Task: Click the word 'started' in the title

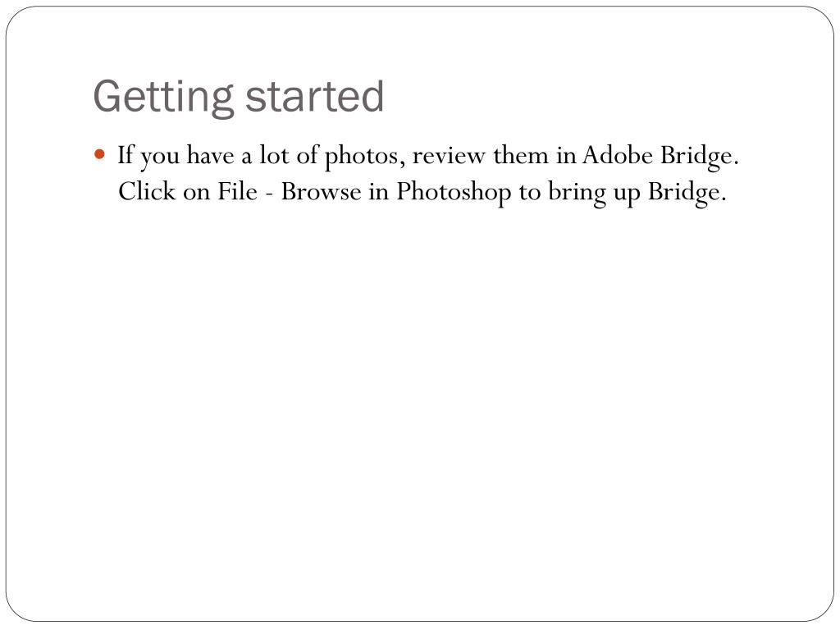Action: [x=314, y=97]
